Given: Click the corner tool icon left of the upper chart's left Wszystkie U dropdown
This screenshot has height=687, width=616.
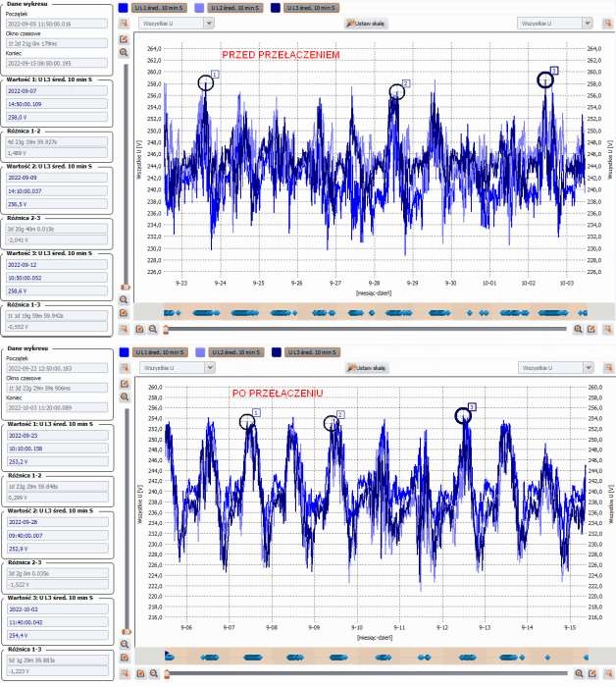Looking at the screenshot, I should (124, 24).
